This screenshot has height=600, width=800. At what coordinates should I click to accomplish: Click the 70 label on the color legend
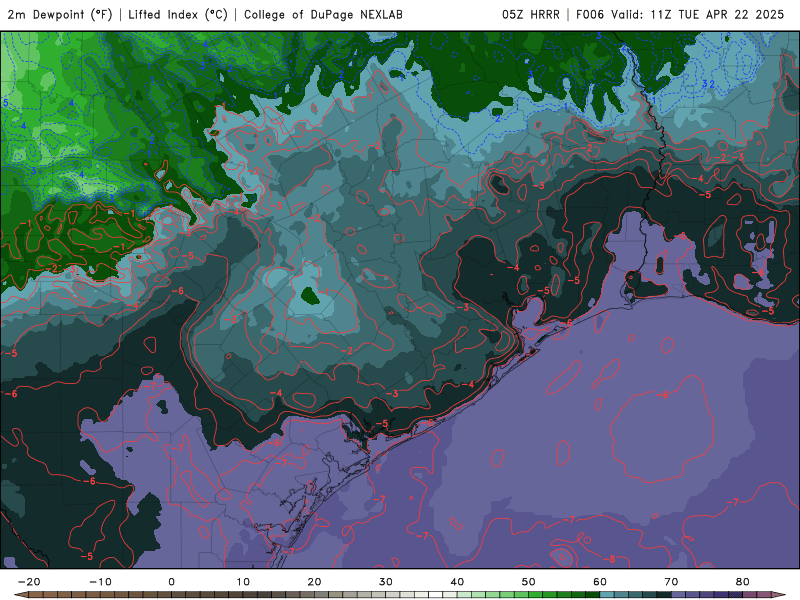(x=671, y=582)
